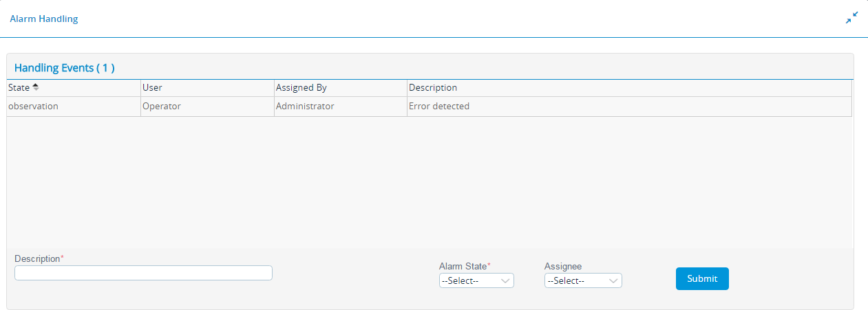Viewport: 868px width, 310px height.
Task: Select the Operator user cell
Action: (161, 107)
